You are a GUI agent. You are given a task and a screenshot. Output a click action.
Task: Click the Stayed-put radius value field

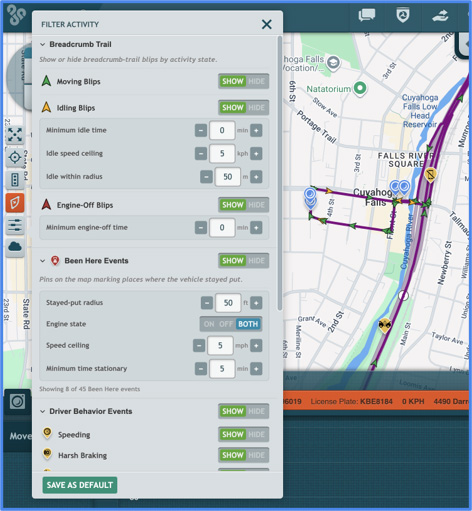(x=228, y=303)
